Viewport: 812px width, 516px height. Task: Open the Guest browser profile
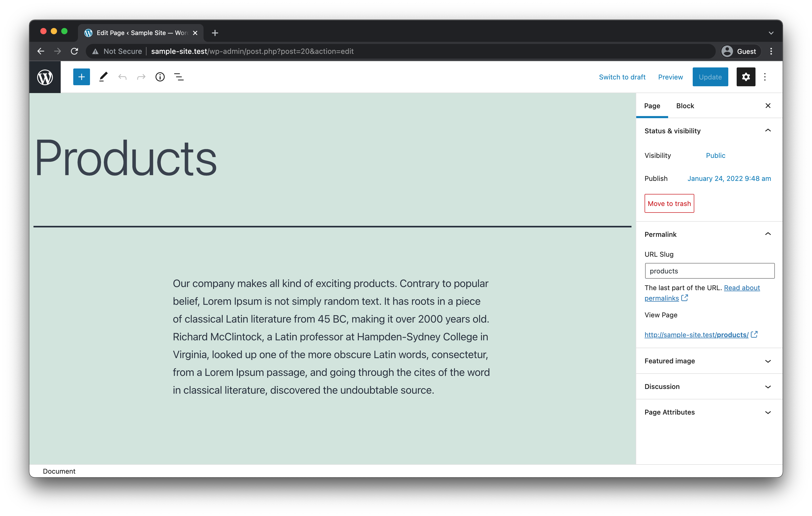740,51
